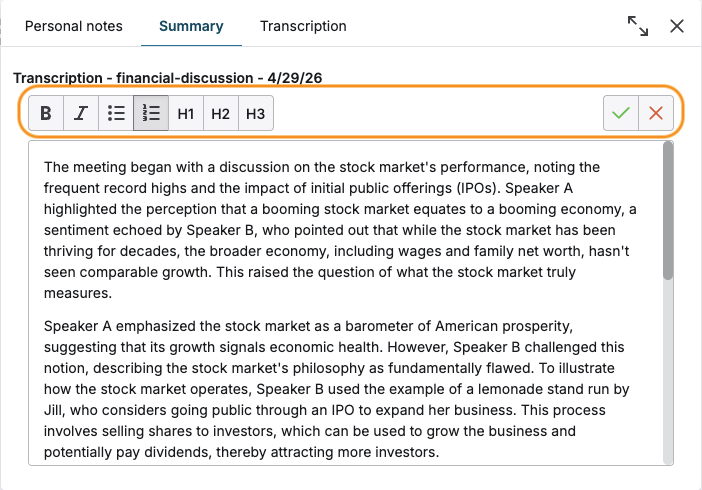Close the notes panel
The image size is (702, 490).
point(677,26)
